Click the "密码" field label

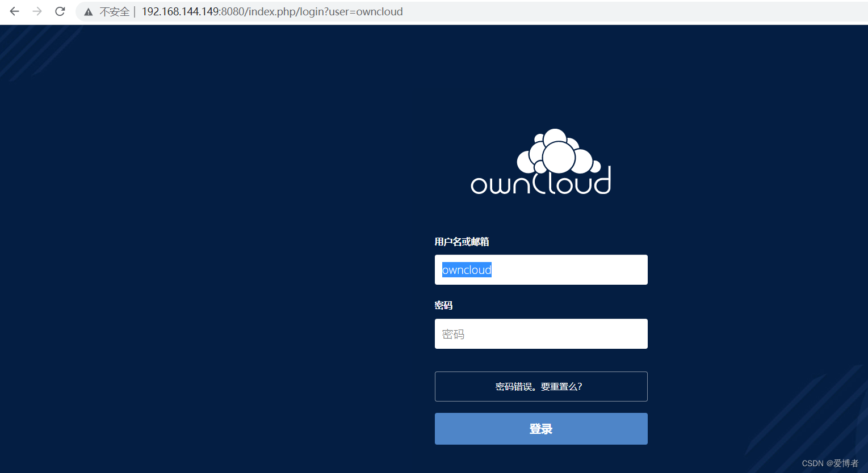pyautogui.click(x=442, y=305)
